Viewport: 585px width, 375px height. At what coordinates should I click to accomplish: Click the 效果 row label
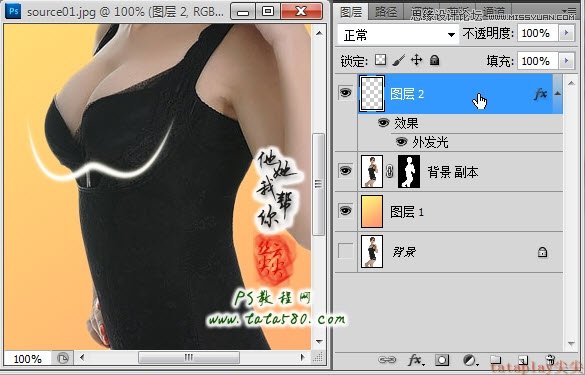[406, 123]
